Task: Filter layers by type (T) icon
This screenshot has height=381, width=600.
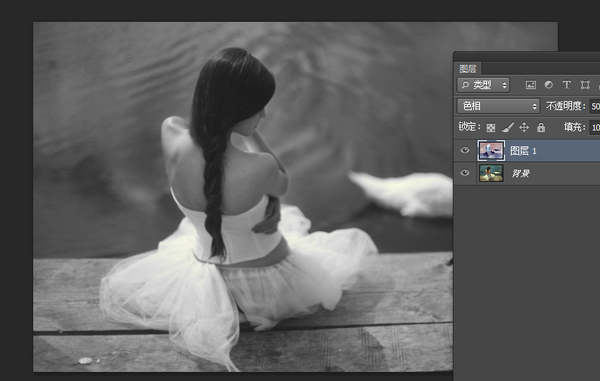Action: 566,85
